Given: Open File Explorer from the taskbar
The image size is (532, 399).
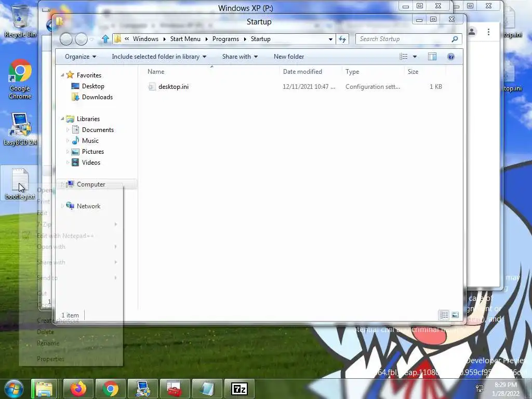Looking at the screenshot, I should tap(45, 389).
